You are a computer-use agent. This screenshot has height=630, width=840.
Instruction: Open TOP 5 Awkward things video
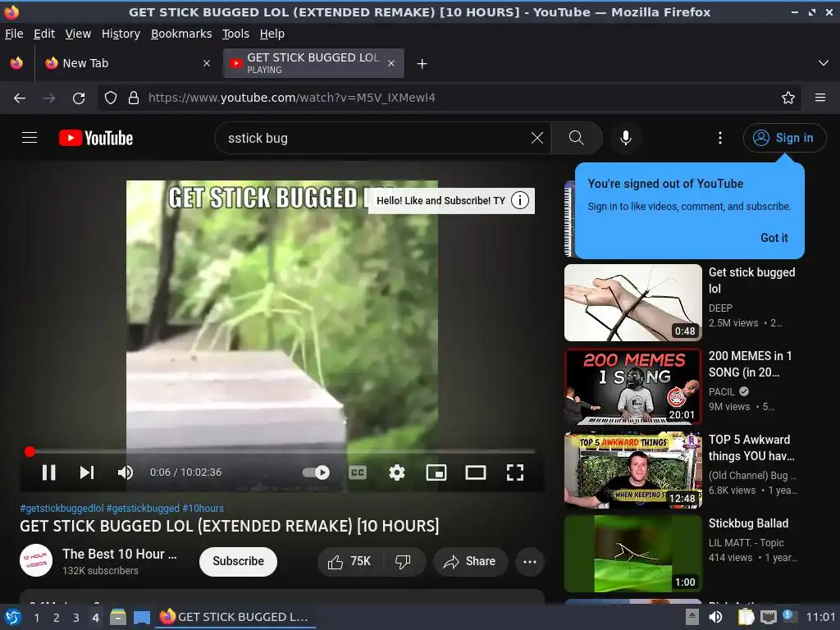click(633, 470)
